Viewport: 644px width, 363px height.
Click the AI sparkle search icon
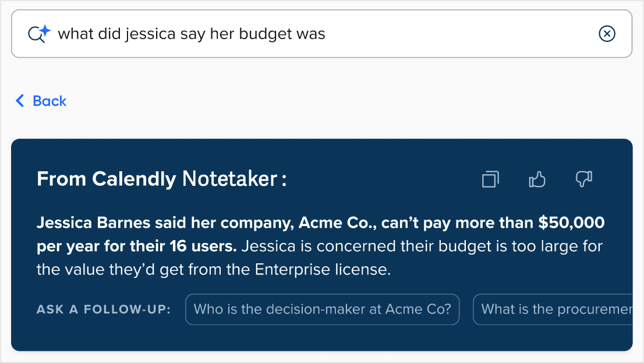click(39, 34)
